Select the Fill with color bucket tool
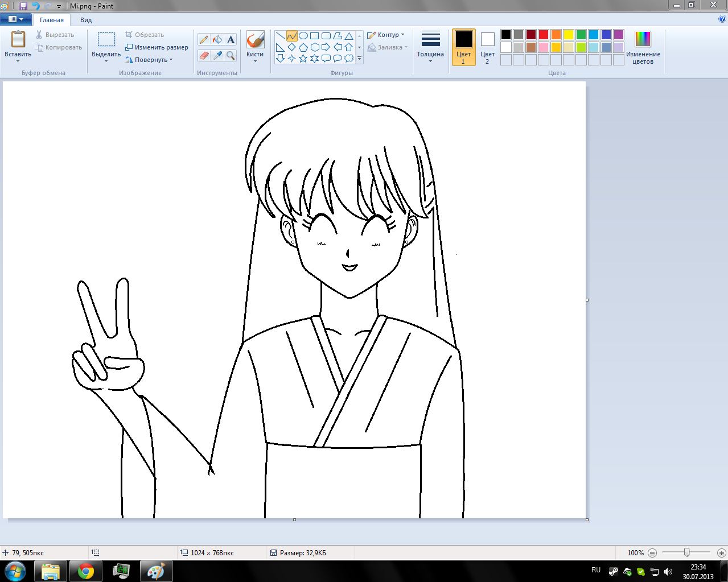Image resolution: width=728 pixels, height=582 pixels. (x=217, y=39)
